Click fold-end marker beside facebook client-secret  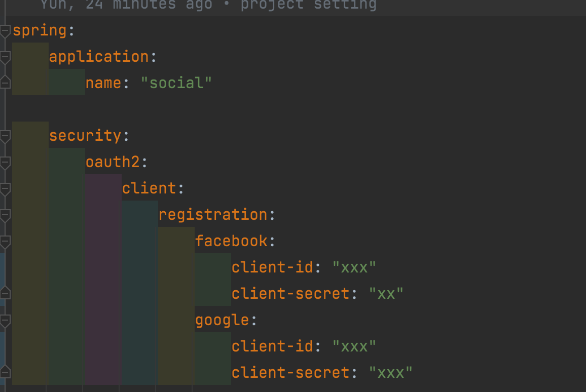click(x=5, y=293)
